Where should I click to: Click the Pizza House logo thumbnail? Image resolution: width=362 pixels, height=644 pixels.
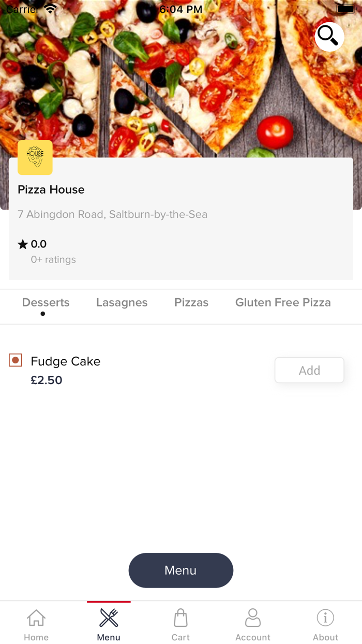click(35, 157)
